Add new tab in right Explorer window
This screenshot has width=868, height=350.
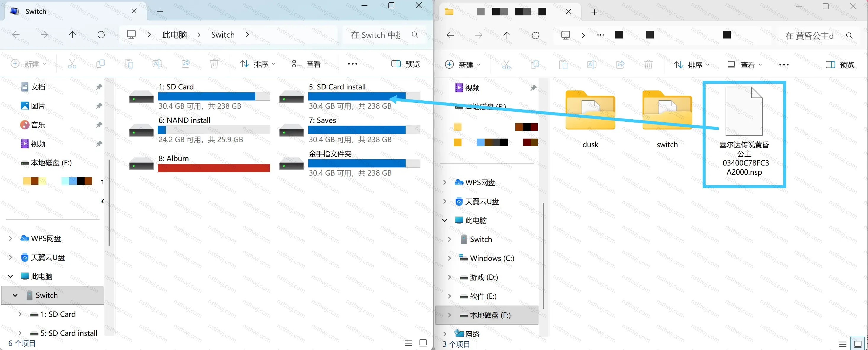[x=594, y=12]
